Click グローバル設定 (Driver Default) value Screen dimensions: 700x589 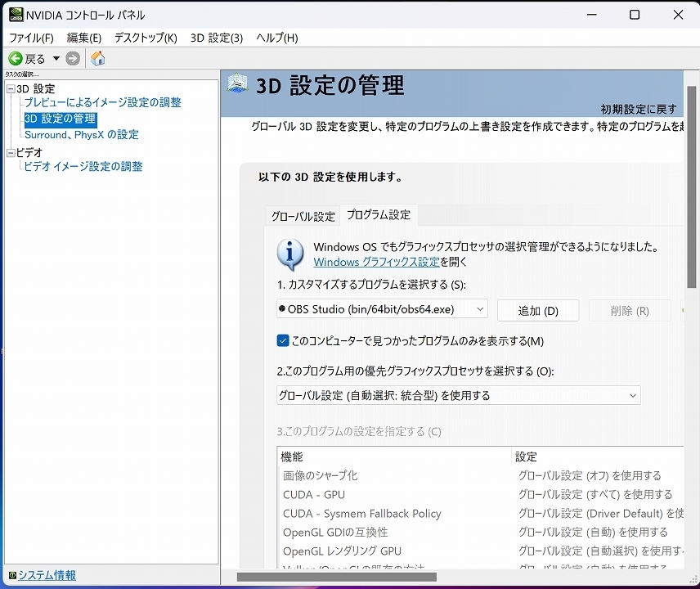click(601, 514)
